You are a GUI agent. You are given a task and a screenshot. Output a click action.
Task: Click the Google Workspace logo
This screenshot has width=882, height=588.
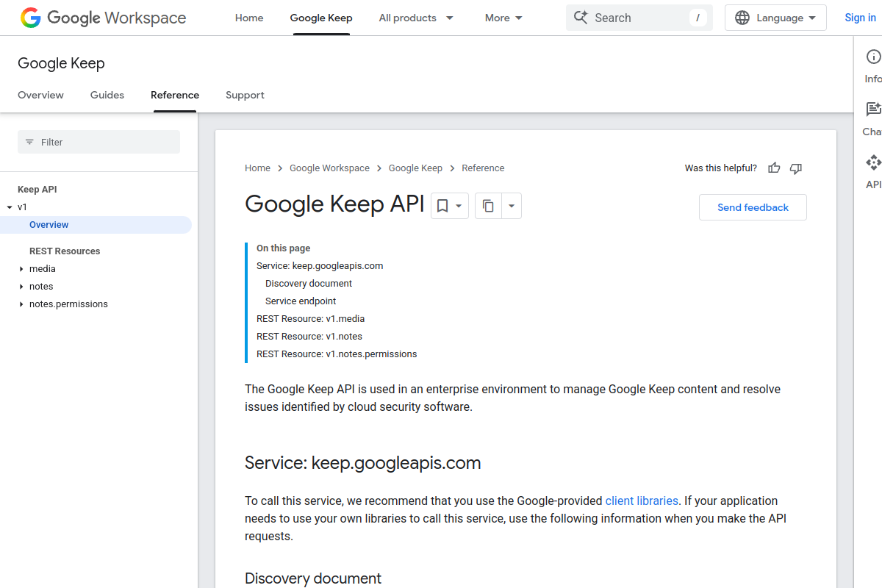(x=103, y=18)
